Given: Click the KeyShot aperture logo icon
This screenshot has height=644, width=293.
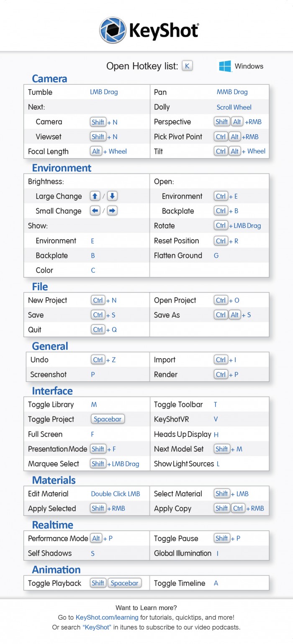Looking at the screenshot, I should pyautogui.click(x=113, y=31).
